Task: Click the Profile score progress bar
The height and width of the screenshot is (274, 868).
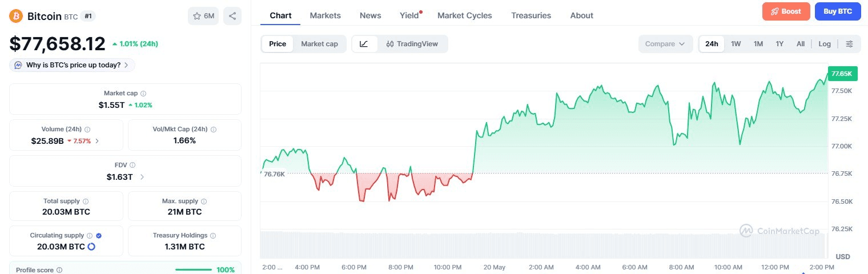Action: coord(193,270)
